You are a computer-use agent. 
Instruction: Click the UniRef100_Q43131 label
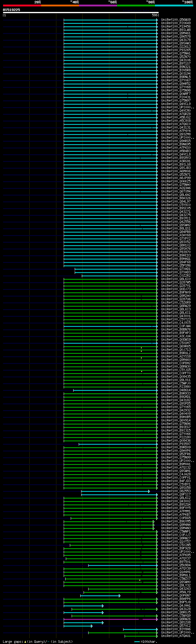click(176, 127)
